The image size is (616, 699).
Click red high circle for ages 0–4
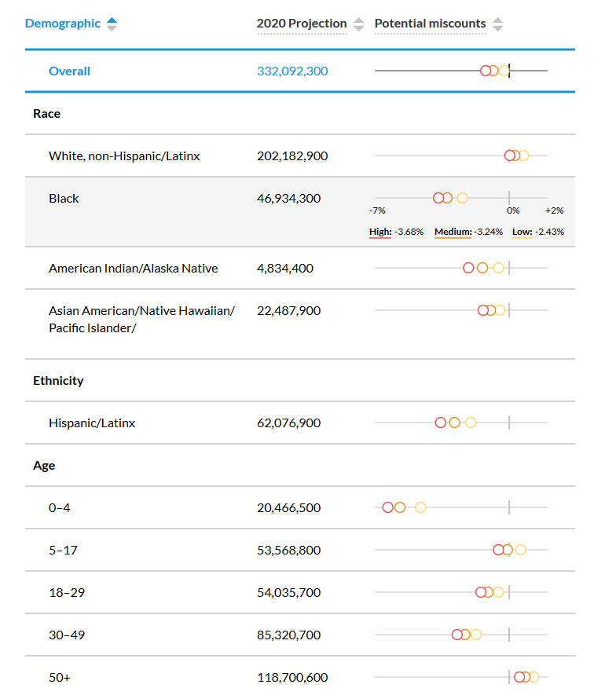[388, 507]
